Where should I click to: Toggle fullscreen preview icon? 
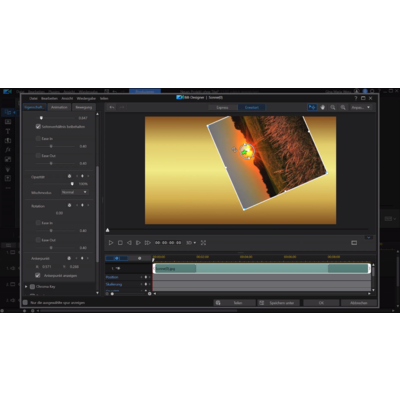203,243
